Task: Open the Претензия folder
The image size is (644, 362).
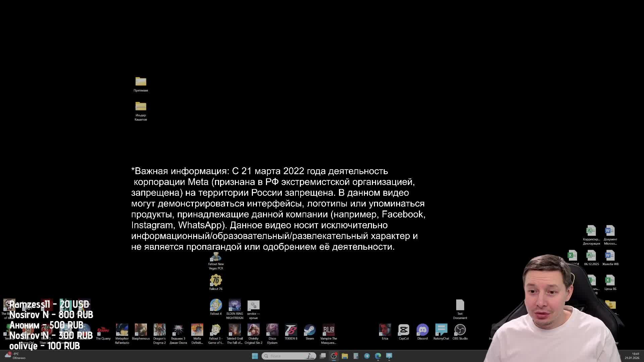Action: 141,82
